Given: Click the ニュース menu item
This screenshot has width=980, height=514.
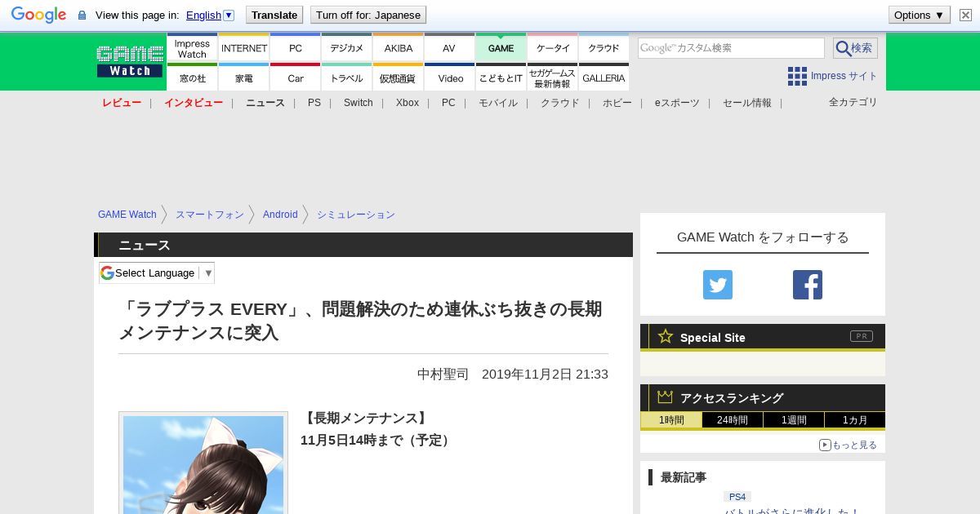Looking at the screenshot, I should (265, 103).
